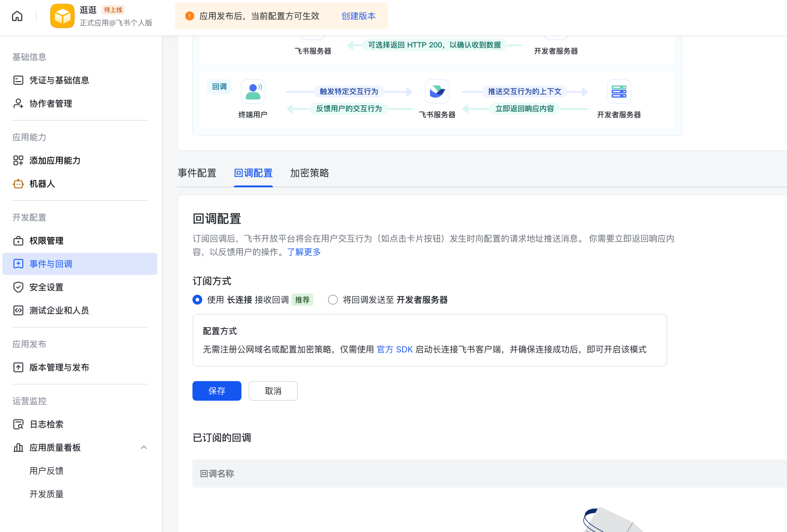Viewport: 787px width, 532px height.
Task: Switch to the 事件配置 tab
Action: tap(197, 173)
